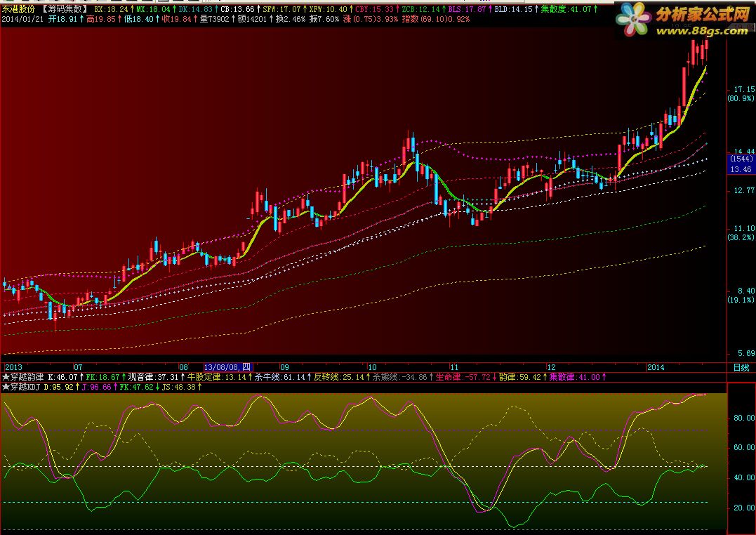Select the 【筹码集散】 indicator title
The width and height of the screenshot is (756, 535).
[x=64, y=9]
